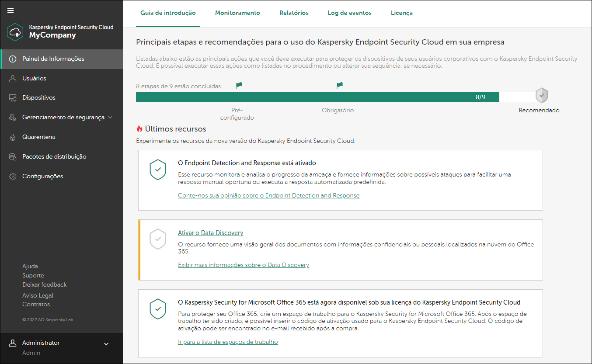Click the 2022 AO Kaspersky Lab copyright text

pos(48,320)
